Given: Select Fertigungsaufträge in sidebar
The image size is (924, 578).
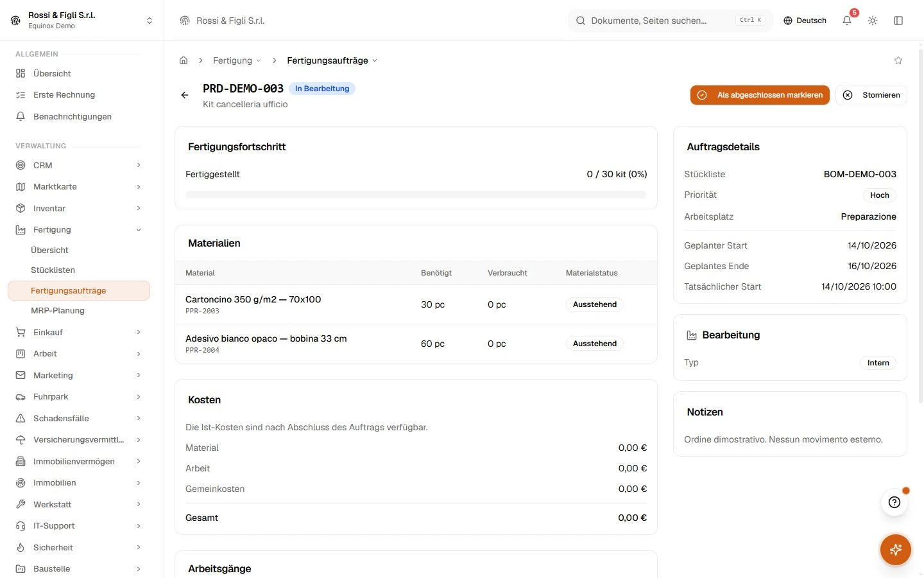Looking at the screenshot, I should pos(78,290).
